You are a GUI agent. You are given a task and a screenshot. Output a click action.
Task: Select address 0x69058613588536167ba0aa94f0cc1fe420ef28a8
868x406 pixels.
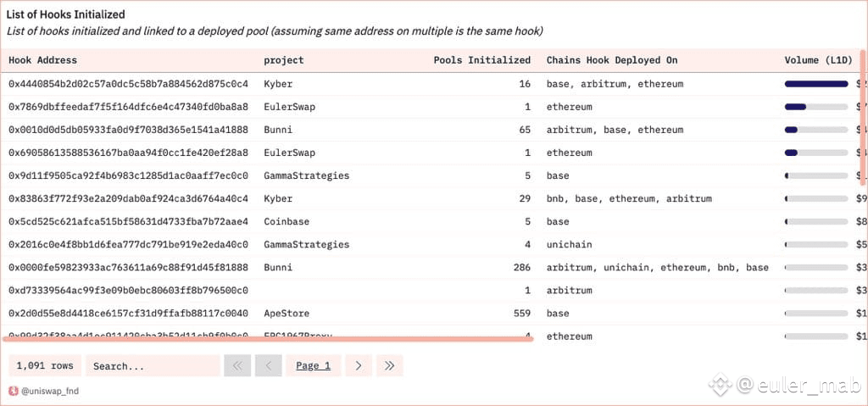click(x=129, y=153)
